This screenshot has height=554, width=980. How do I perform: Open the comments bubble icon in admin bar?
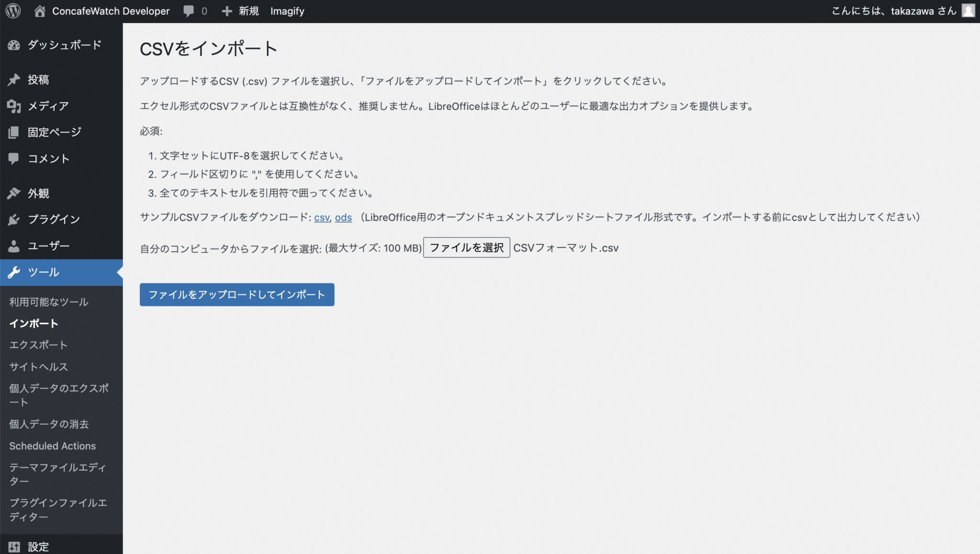189,11
